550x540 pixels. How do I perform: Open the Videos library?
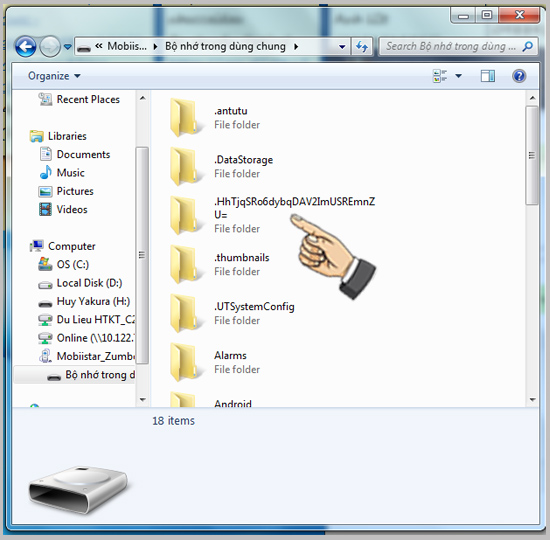coord(72,209)
